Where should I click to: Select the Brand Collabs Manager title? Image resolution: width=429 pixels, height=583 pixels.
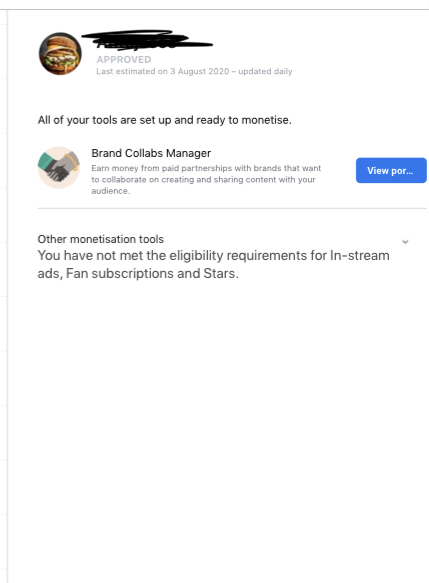151,153
